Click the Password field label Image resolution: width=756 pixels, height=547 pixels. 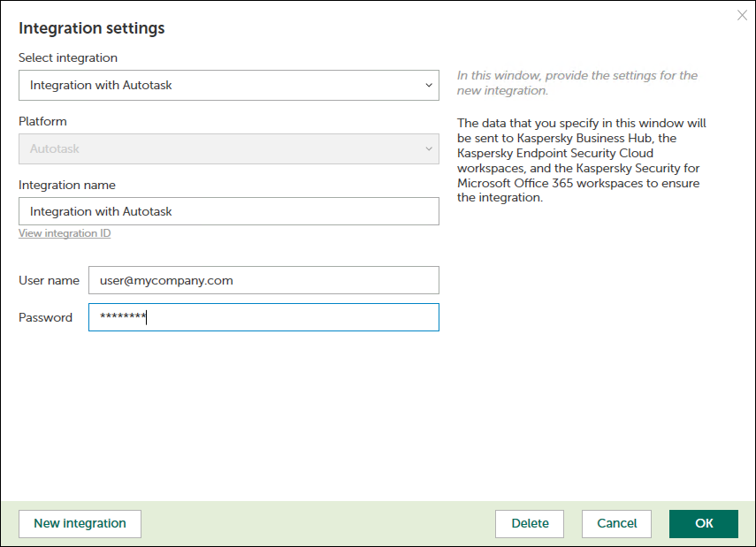45,317
